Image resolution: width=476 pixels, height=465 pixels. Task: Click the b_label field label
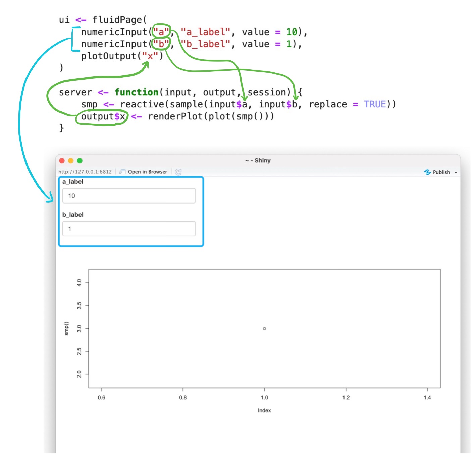pyautogui.click(x=73, y=215)
